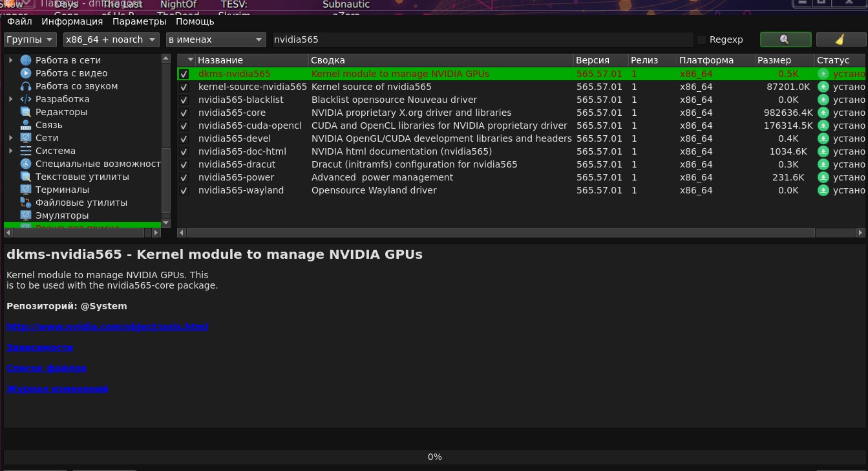The width and height of the screenshot is (868, 471).
Task: Click the play icon for Работа с видео
Action: point(26,73)
